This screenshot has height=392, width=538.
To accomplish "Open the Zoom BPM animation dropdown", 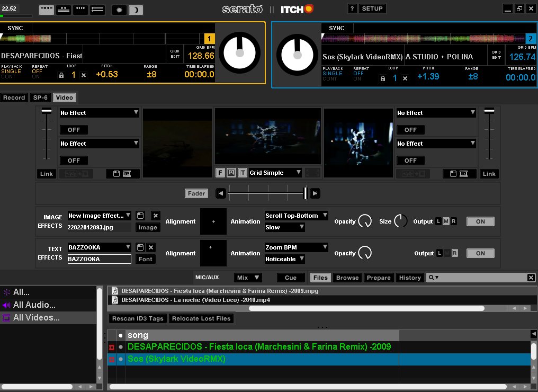I will (297, 247).
